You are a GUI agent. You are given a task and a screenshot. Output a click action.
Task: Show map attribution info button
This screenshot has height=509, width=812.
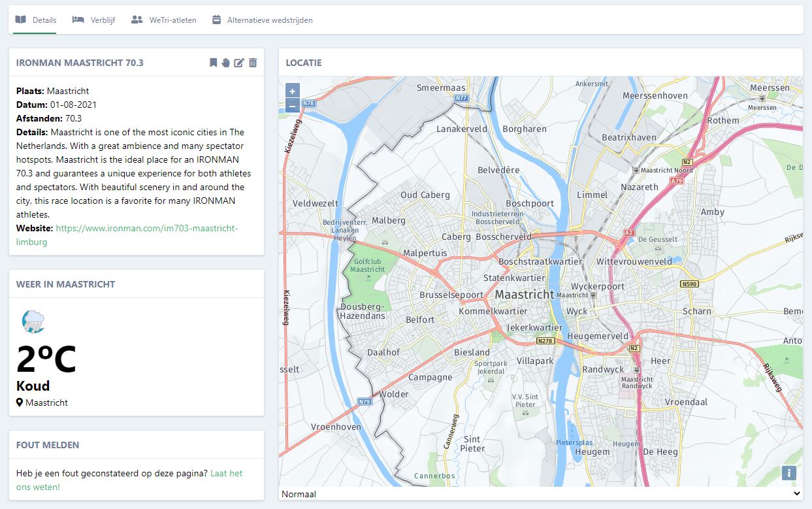(x=788, y=472)
